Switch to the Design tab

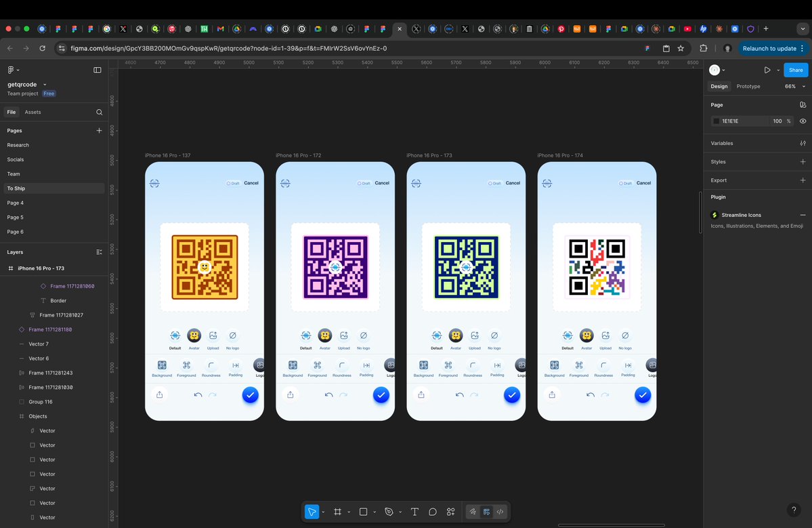click(719, 87)
